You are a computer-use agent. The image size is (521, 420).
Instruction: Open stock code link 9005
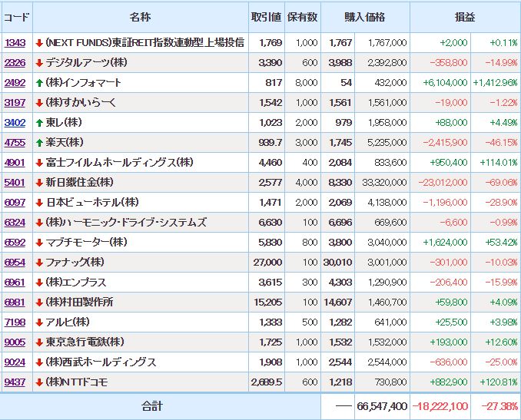[15, 342]
